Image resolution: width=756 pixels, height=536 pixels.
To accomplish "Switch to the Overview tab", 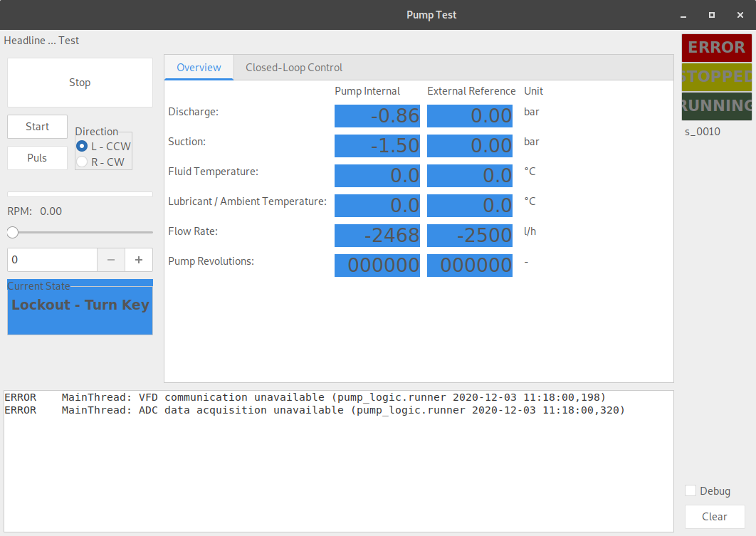I will (x=199, y=68).
